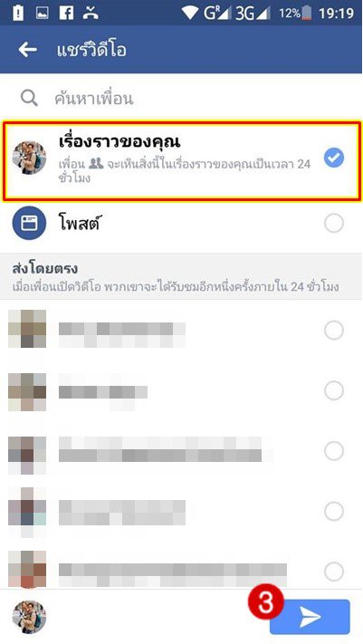Image resolution: width=363 pixels, height=644 pixels.
Task: Tap the Wi-Fi signal status icon
Action: pos(190,14)
